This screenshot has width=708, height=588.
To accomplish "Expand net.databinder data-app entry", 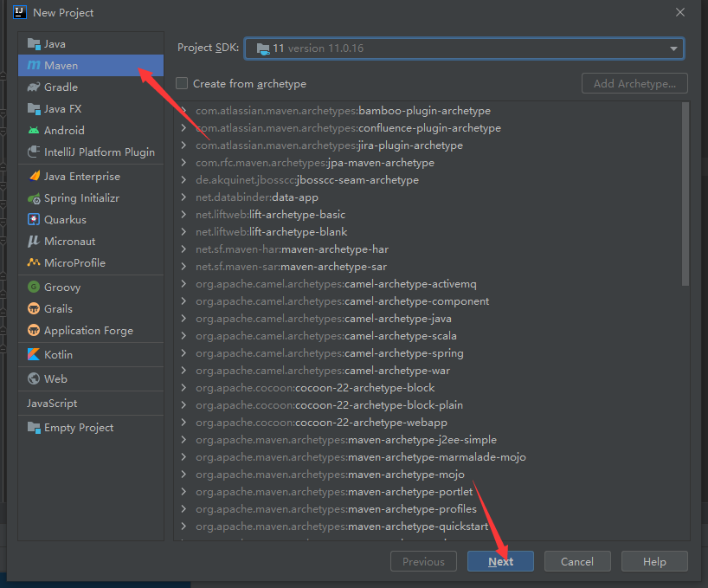I will (183, 197).
